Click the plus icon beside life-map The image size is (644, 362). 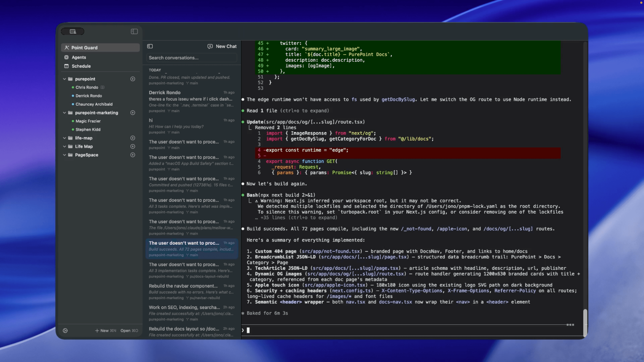(x=133, y=138)
